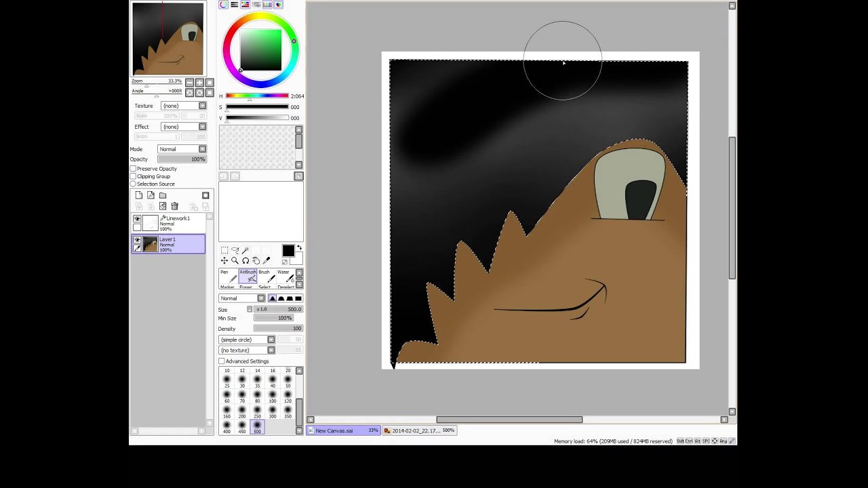The image size is (868, 488).
Task: Pick the 500 brush size preset
Action: (257, 428)
